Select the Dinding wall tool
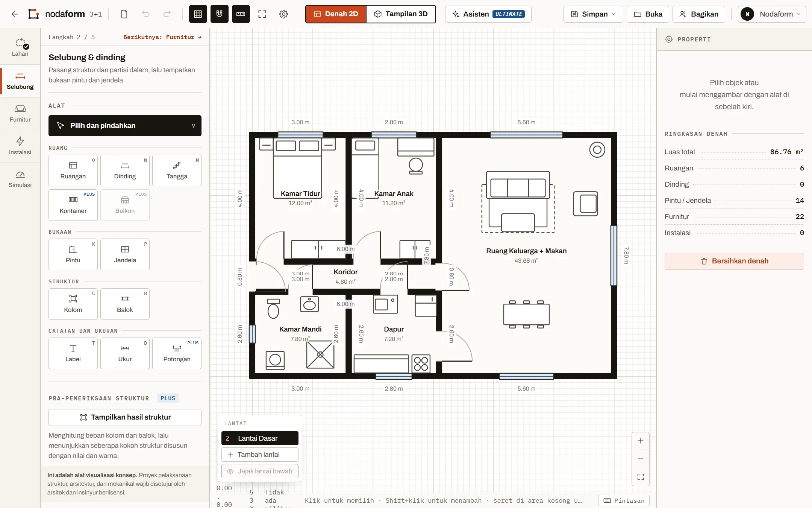This screenshot has height=508, width=812. [125, 170]
